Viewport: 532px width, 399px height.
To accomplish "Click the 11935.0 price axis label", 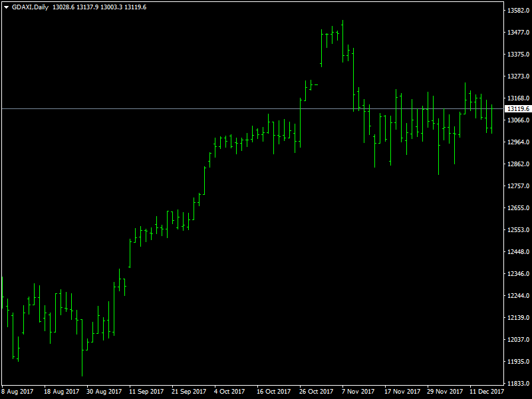I will [x=518, y=362].
